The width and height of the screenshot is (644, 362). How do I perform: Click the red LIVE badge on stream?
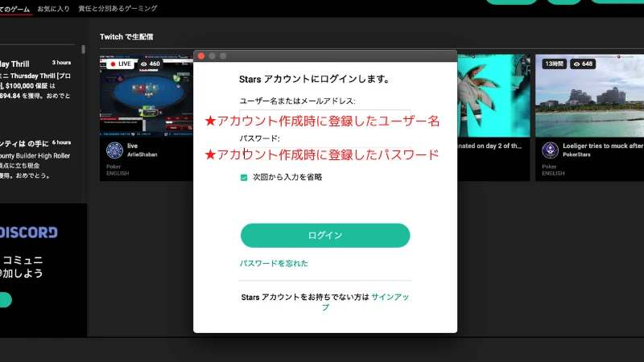pos(120,64)
